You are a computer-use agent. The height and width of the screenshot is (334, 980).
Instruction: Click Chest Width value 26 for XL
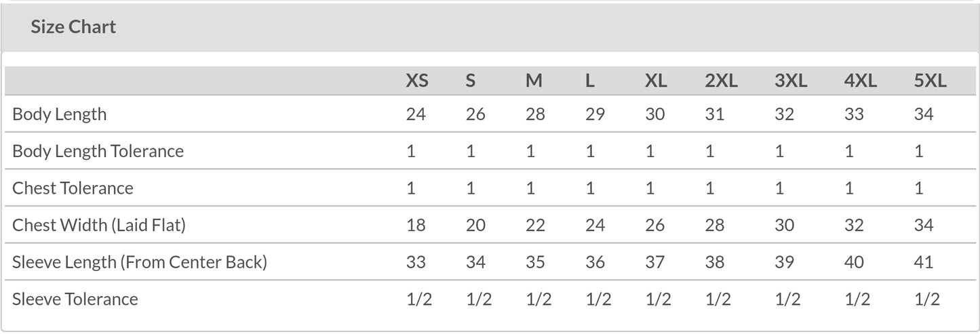[x=654, y=225]
